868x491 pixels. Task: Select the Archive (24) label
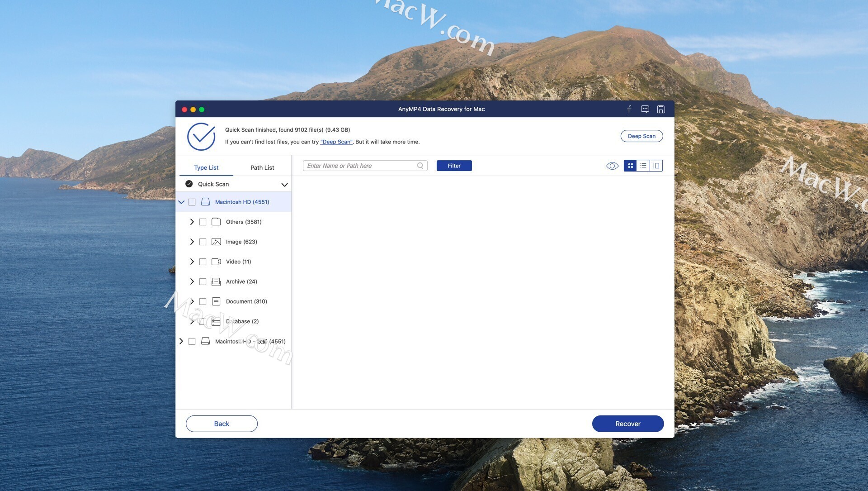pos(241,281)
